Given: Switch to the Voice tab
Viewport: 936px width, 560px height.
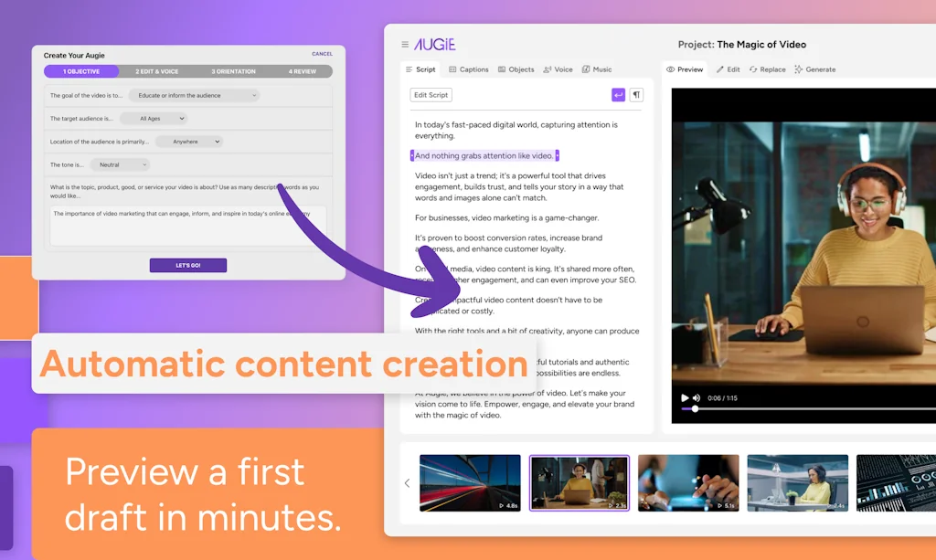Looking at the screenshot, I should coord(558,69).
